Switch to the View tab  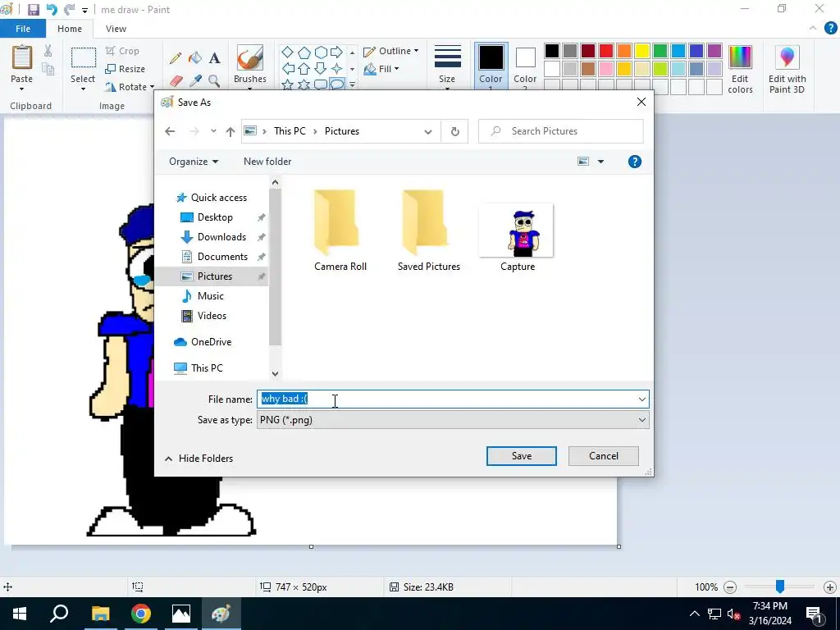click(116, 29)
